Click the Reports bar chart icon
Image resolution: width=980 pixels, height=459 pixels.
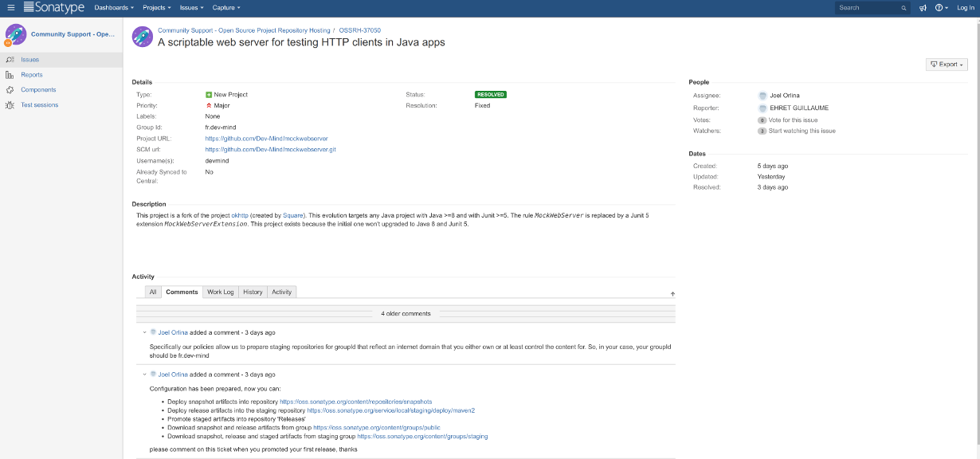tap(10, 75)
